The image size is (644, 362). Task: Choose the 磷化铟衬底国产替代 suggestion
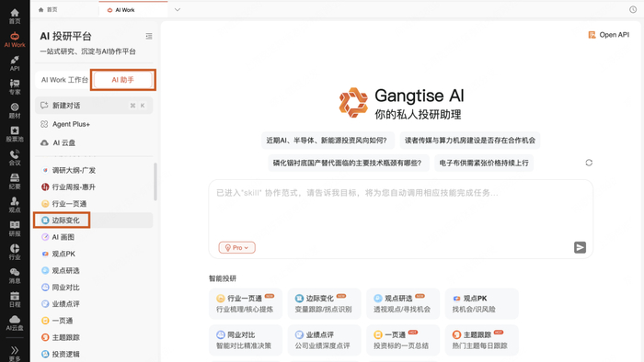[x=348, y=164]
